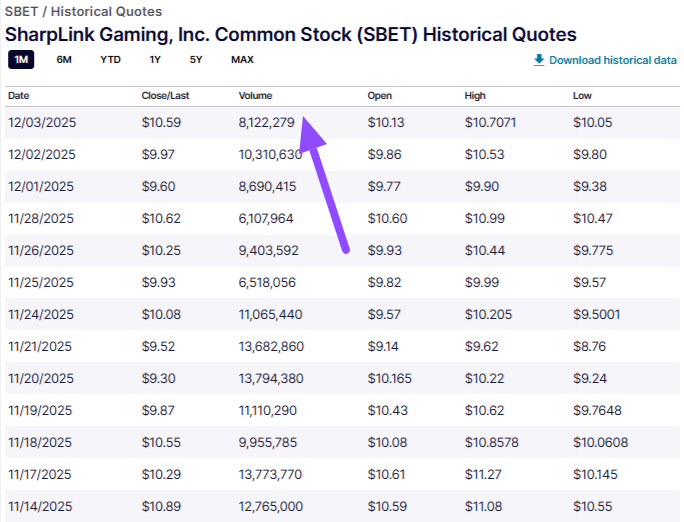Select date cell 11/28/2025
This screenshot has height=522, width=684.
[41, 218]
